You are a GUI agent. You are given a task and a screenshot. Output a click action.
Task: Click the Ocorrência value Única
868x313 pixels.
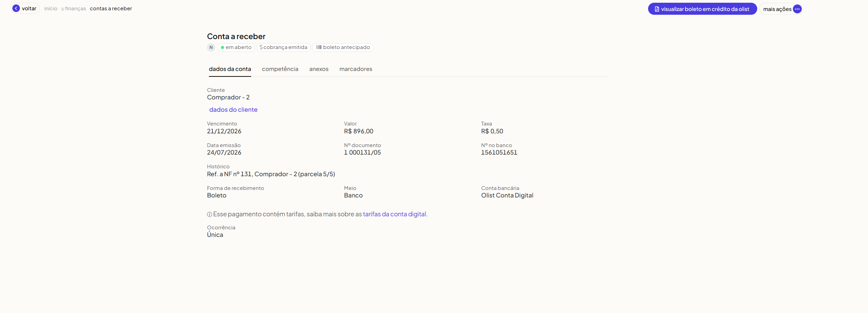(x=215, y=235)
